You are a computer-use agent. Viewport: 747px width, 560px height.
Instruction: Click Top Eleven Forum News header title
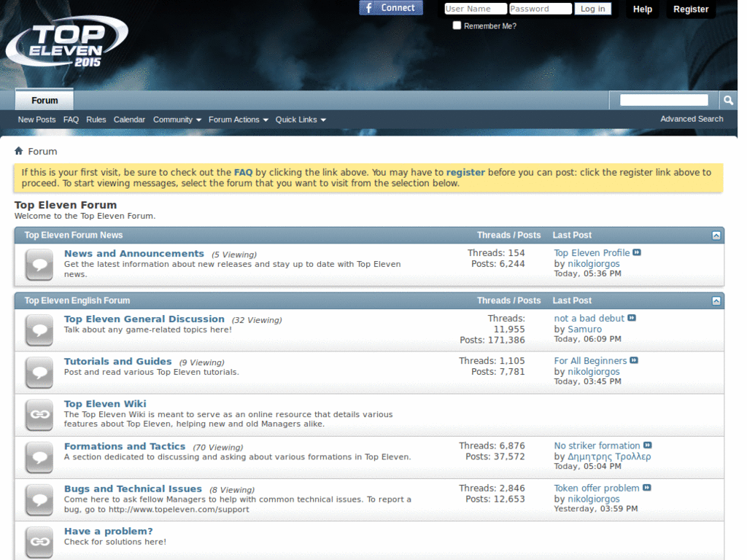[74, 236]
